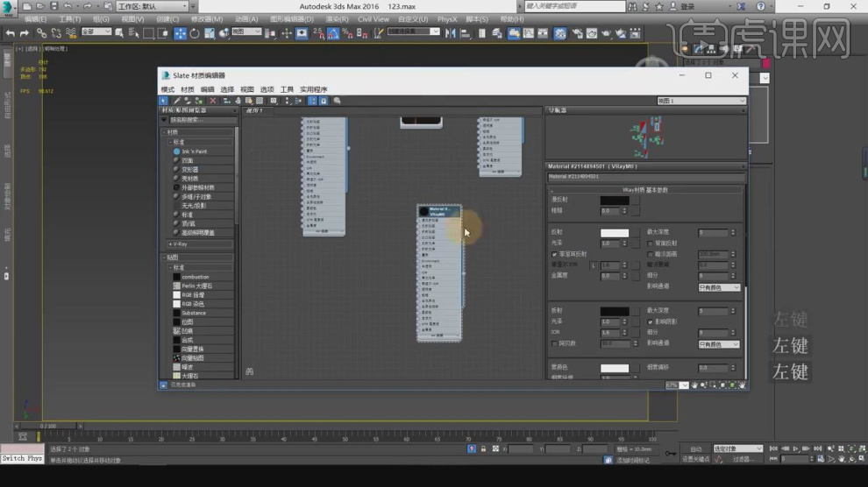Collapse the 贴图 group in the browser

[x=165, y=258]
